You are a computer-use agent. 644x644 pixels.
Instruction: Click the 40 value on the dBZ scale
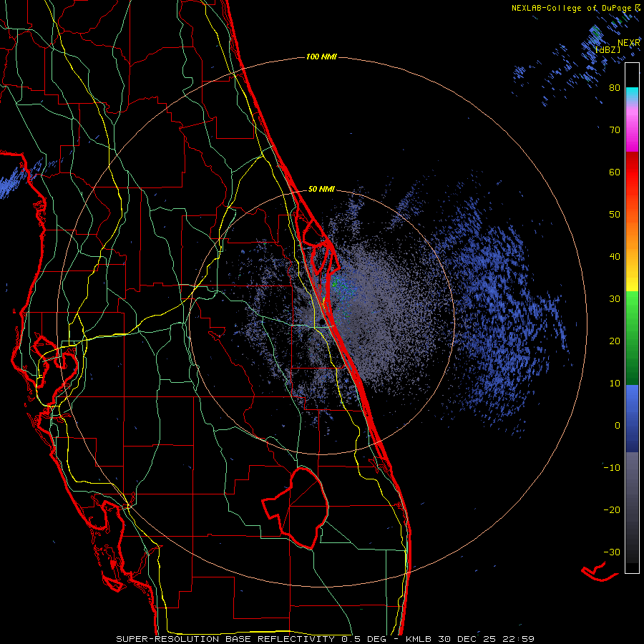[615, 257]
